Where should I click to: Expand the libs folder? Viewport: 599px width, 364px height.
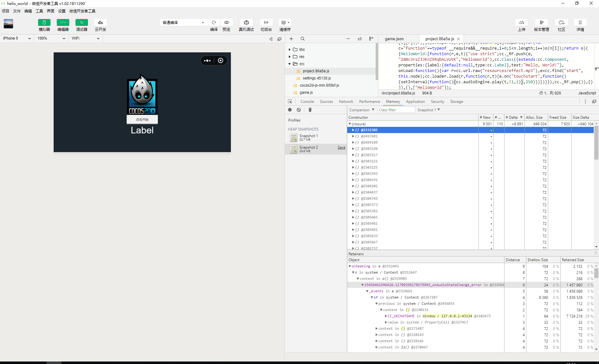pos(290,50)
